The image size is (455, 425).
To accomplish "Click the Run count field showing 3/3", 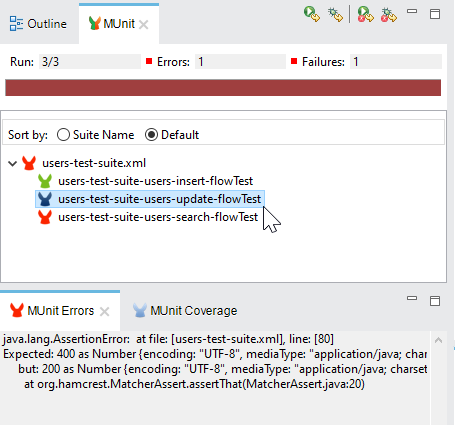I will pyautogui.click(x=90, y=62).
